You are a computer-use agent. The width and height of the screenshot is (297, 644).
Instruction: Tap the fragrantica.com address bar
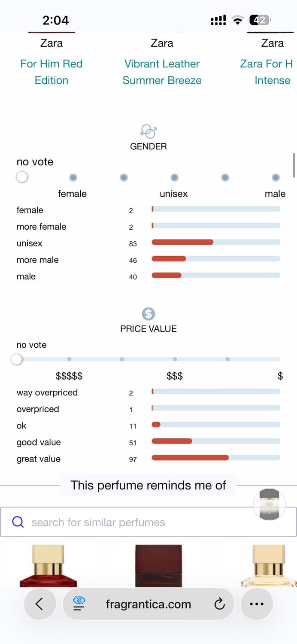148,604
